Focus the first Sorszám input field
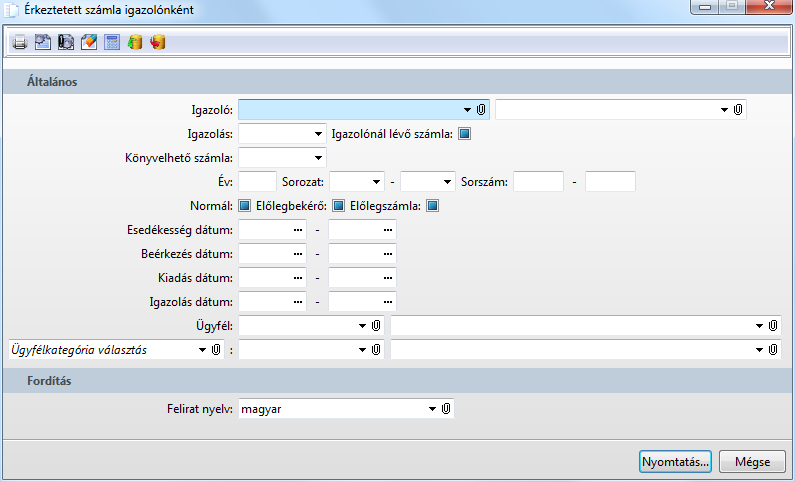The image size is (795, 482). (x=538, y=181)
